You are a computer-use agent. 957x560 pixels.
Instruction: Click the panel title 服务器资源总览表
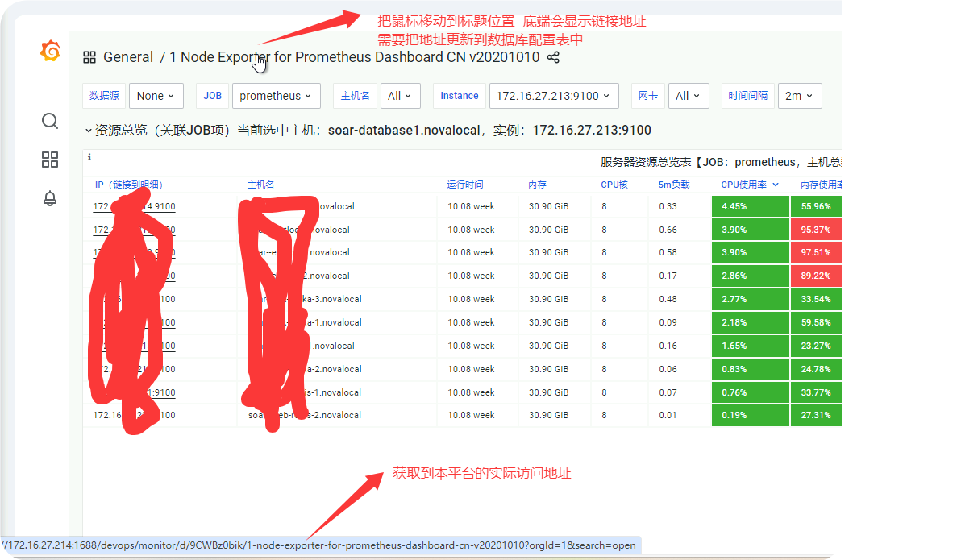[x=721, y=162]
